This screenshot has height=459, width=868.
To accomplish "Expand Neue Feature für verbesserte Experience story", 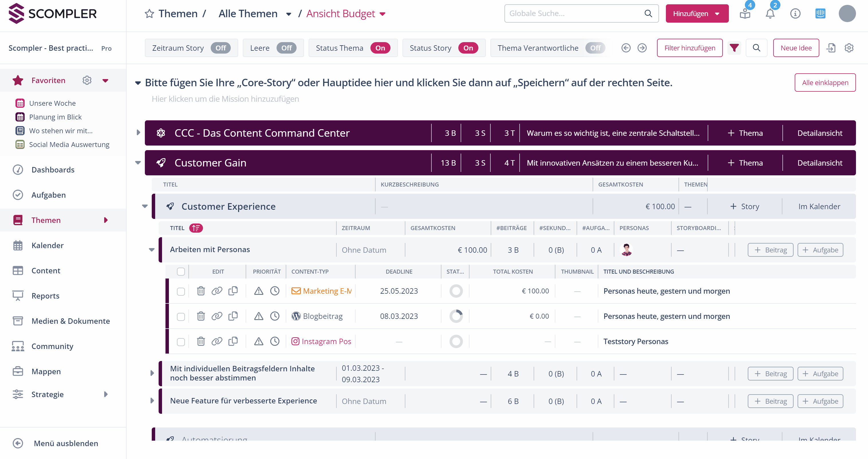I will (152, 401).
